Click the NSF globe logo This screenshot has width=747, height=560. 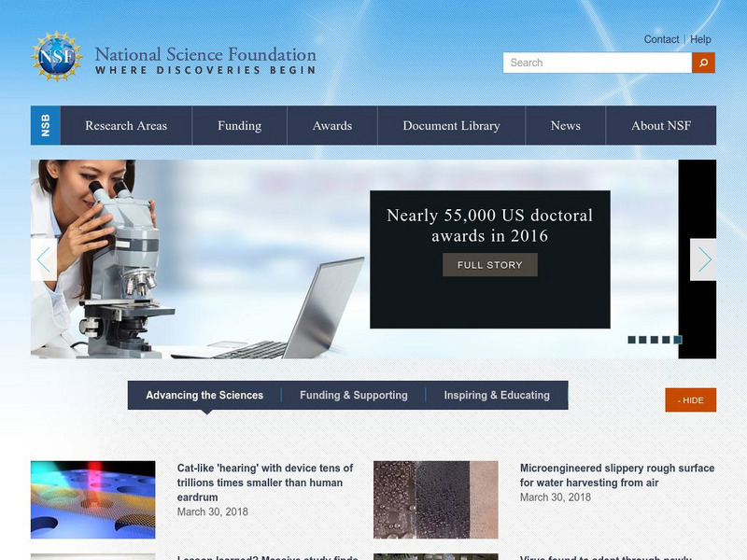(x=57, y=56)
